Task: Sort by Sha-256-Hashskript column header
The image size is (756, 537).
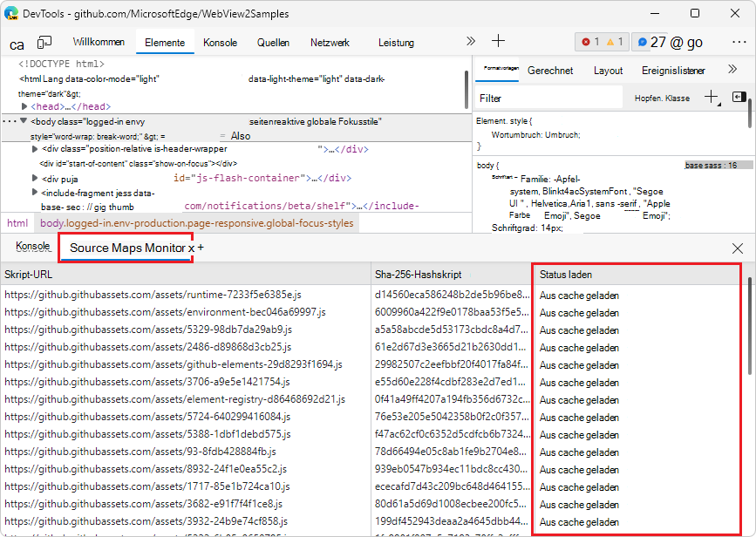Action: (451, 275)
